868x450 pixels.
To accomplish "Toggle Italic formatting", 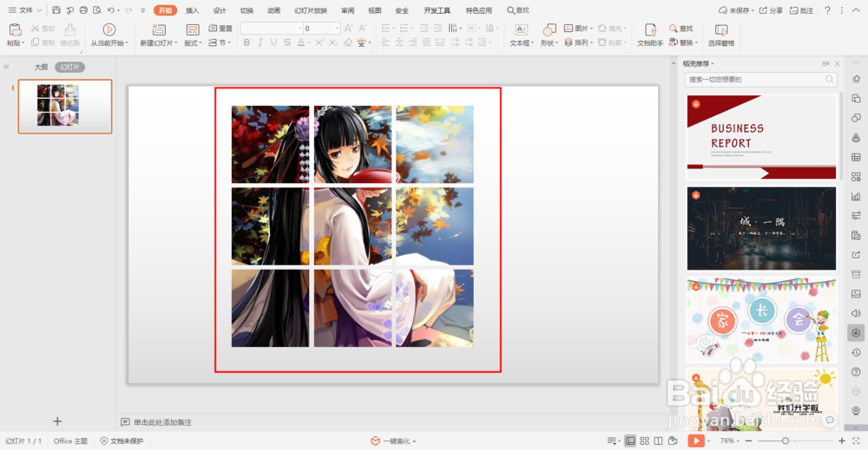I will pos(260,42).
